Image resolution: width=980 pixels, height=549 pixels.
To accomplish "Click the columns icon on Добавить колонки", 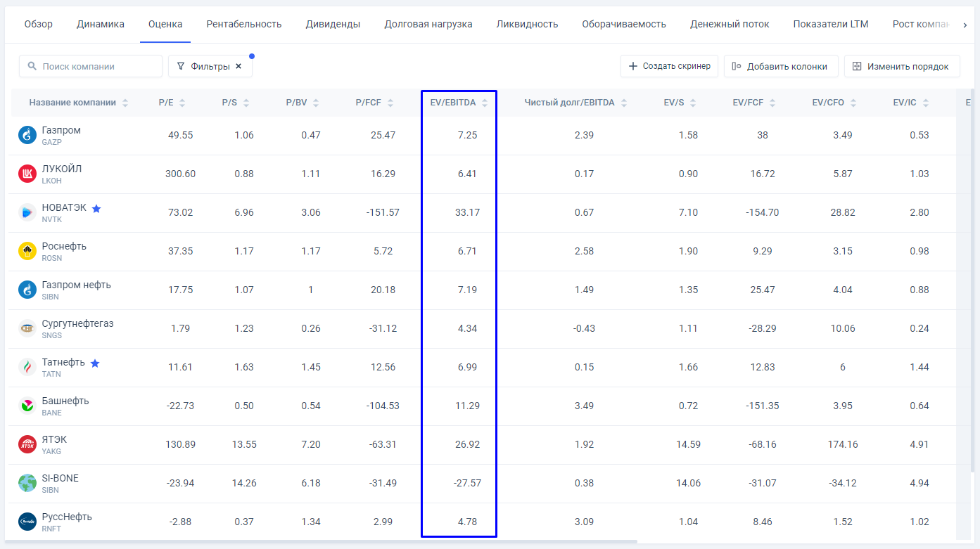I will (x=735, y=65).
